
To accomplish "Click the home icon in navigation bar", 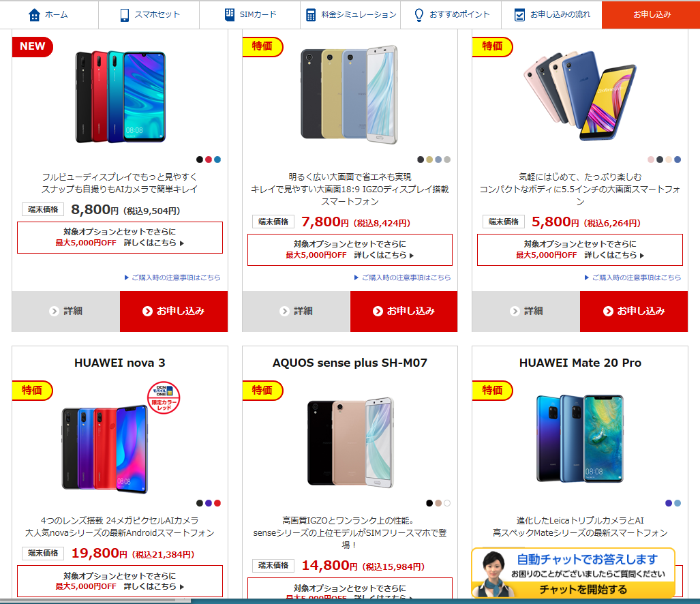I will pyautogui.click(x=34, y=15).
